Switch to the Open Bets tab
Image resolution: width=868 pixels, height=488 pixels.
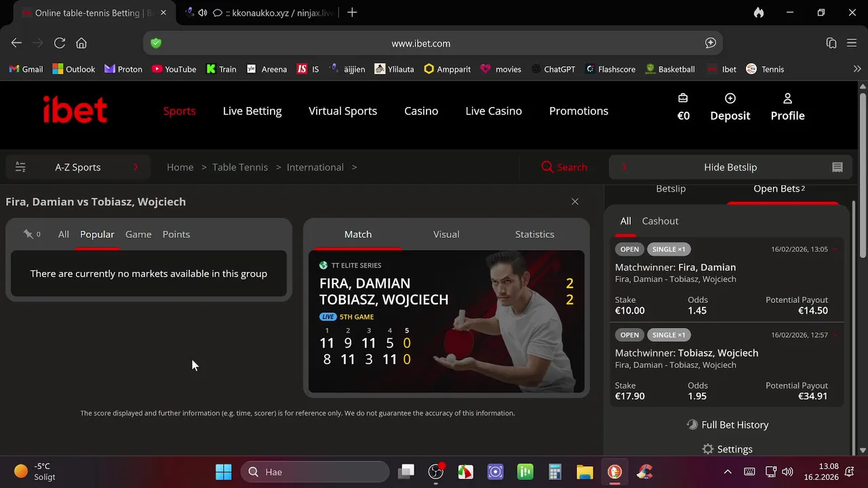pyautogui.click(x=779, y=189)
